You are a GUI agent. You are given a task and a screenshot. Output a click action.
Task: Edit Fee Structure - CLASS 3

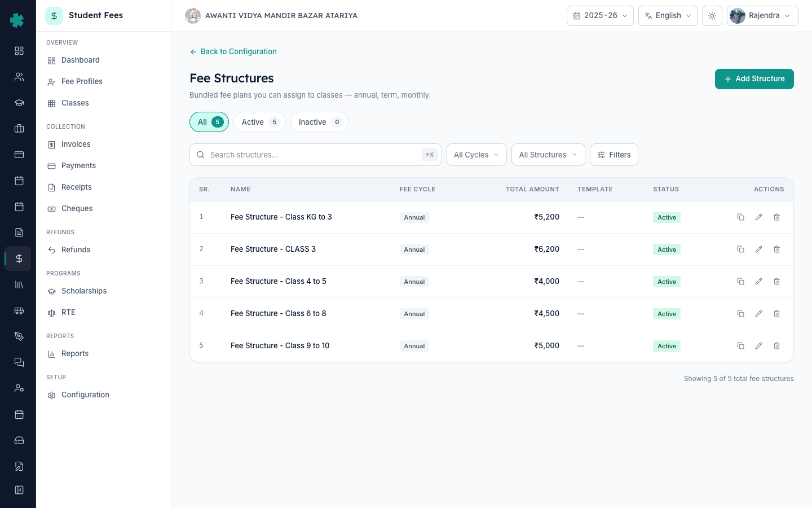coord(759,249)
